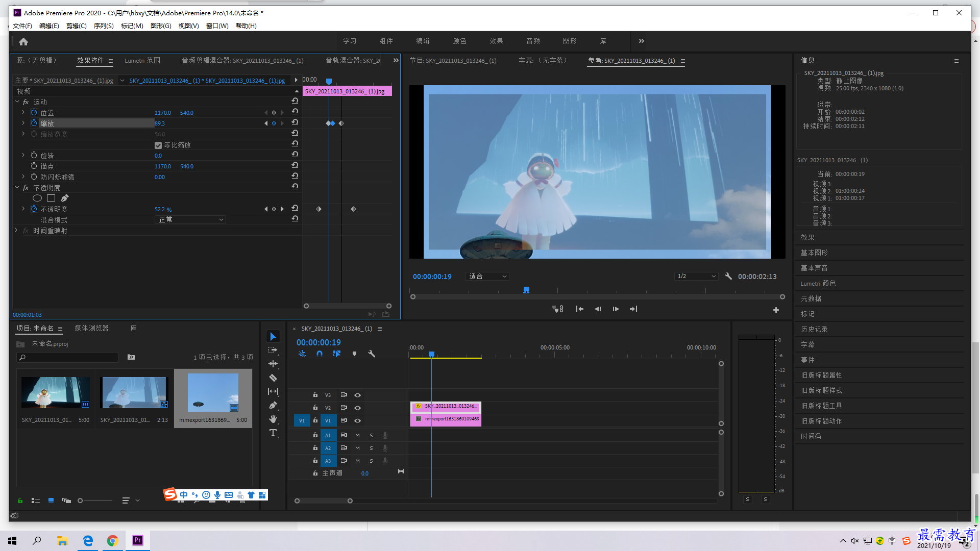Select the Pen tool in tools panel
Viewport: 980px width, 551px height.
273,406
